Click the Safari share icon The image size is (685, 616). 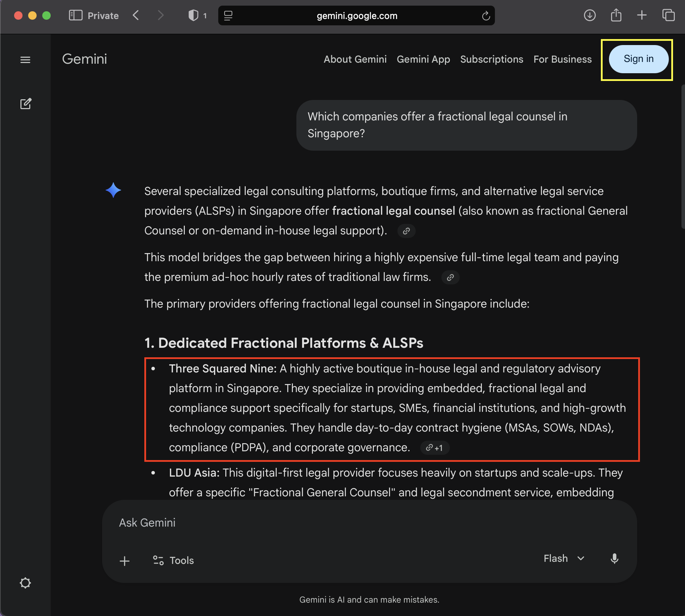pos(616,15)
